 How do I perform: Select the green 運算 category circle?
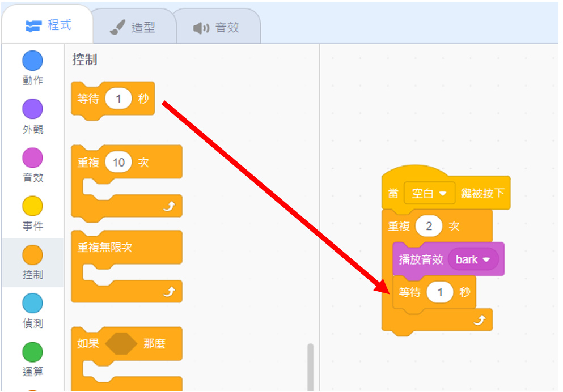tap(33, 352)
